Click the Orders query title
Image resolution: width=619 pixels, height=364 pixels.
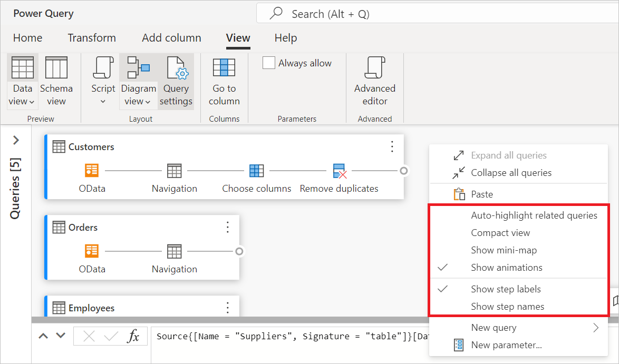coord(83,228)
